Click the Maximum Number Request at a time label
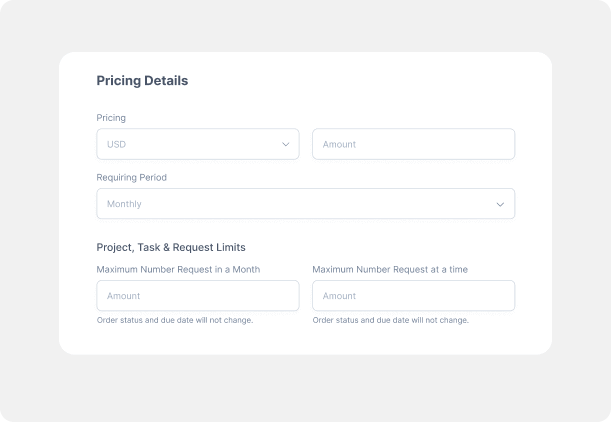 click(x=390, y=269)
